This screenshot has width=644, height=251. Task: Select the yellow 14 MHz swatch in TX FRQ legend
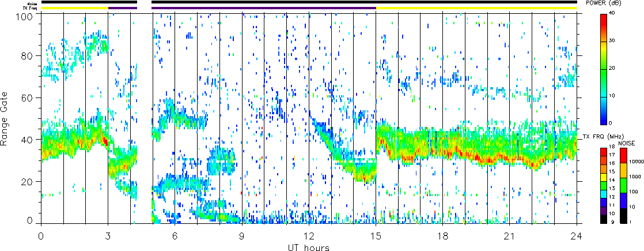[x=604, y=177]
